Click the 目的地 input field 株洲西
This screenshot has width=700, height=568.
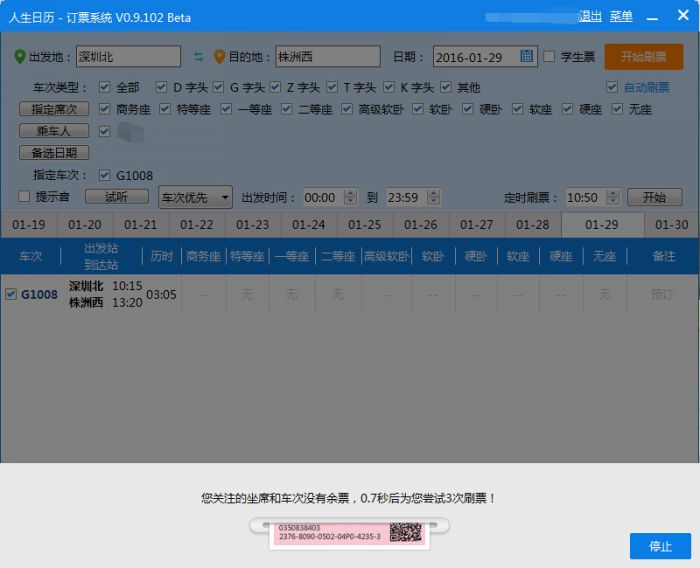pos(328,57)
